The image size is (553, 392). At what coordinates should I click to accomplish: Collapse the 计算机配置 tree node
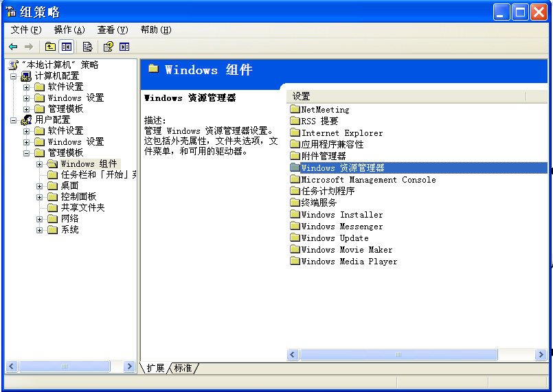pyautogui.click(x=14, y=76)
